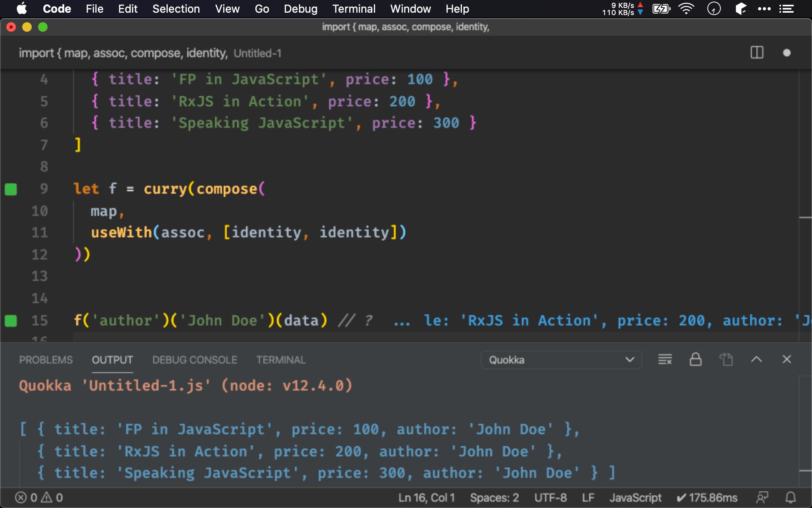This screenshot has height=508, width=812.
Task: Open the Wi-Fi menu bar icon
Action: click(x=686, y=9)
